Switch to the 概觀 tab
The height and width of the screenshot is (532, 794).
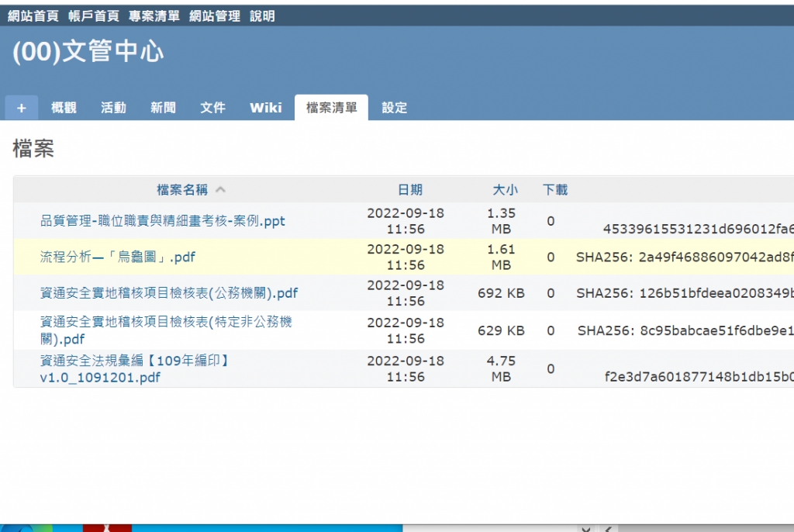coord(64,108)
